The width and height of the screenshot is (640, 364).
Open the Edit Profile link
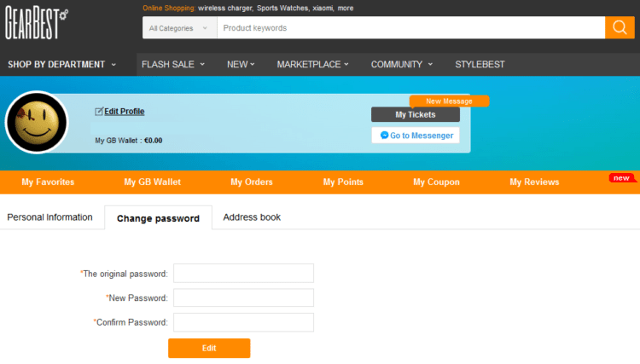coord(124,112)
